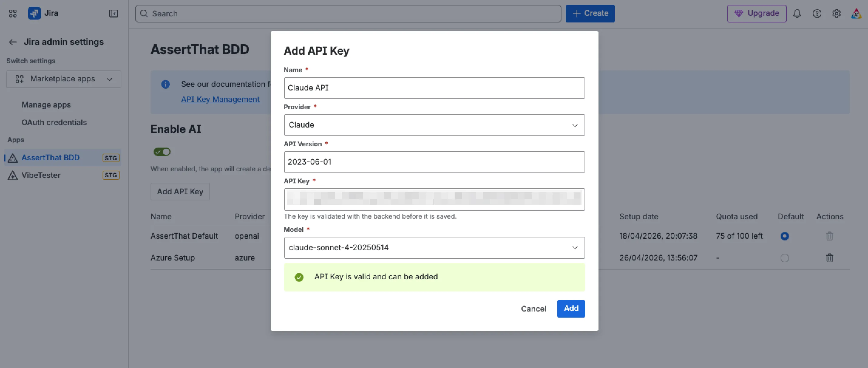This screenshot has height=368, width=868.
Task: Set Azure Setup as the default key
Action: [785, 258]
